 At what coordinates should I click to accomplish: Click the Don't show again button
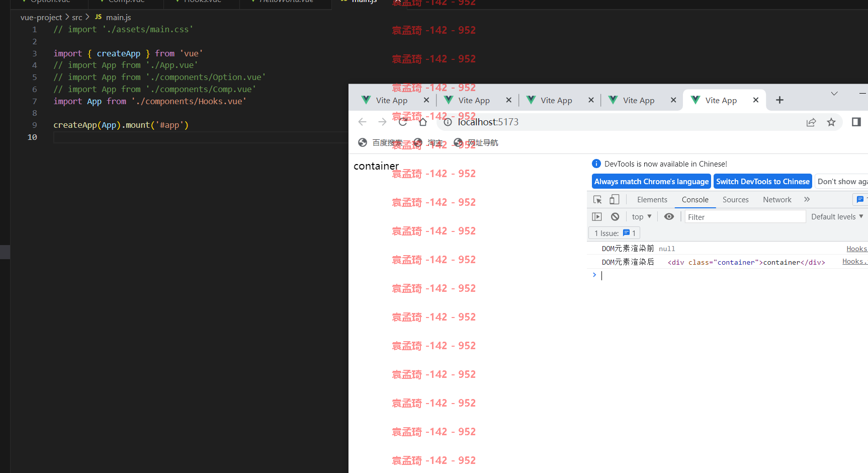click(841, 182)
